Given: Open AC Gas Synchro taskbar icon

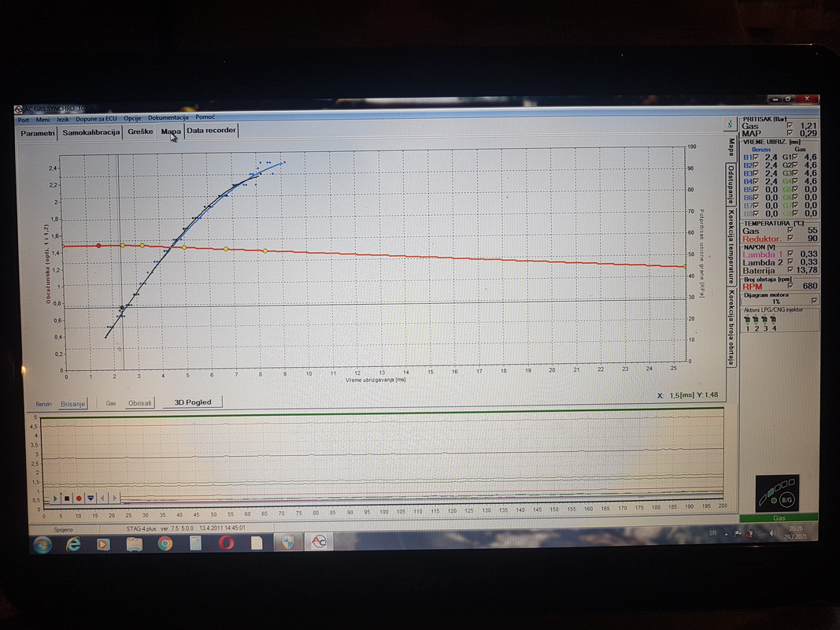Looking at the screenshot, I should pyautogui.click(x=319, y=542).
